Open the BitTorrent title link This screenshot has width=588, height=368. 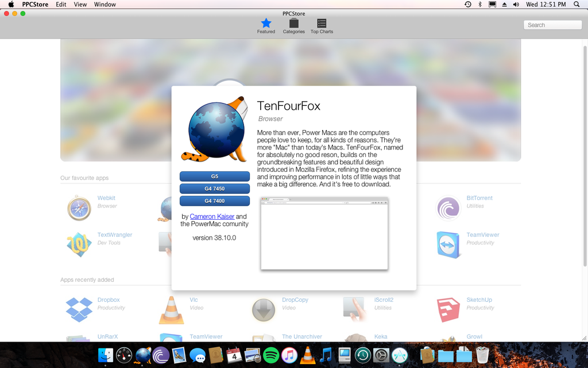[479, 198]
